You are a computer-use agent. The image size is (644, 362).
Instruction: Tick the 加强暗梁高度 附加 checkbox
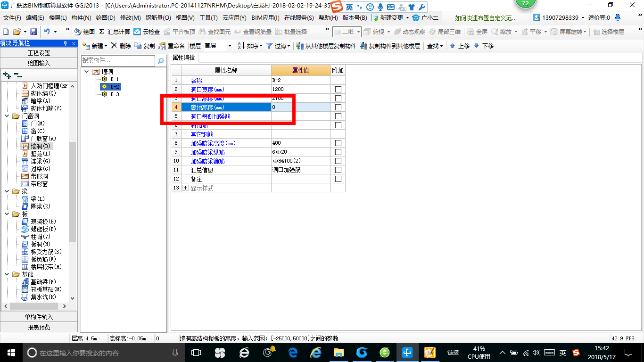pyautogui.click(x=338, y=143)
